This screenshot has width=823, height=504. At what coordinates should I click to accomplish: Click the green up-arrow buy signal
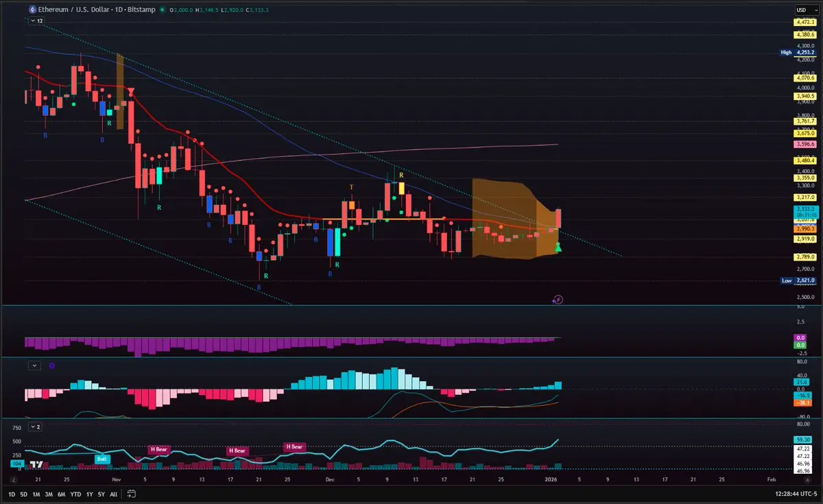click(x=558, y=247)
